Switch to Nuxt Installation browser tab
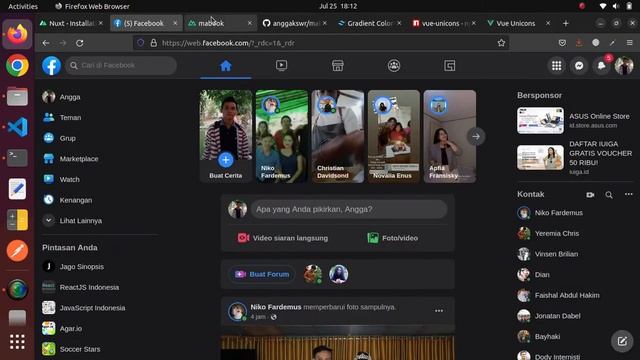Screen dimensions: 640x360 click(x=72, y=23)
